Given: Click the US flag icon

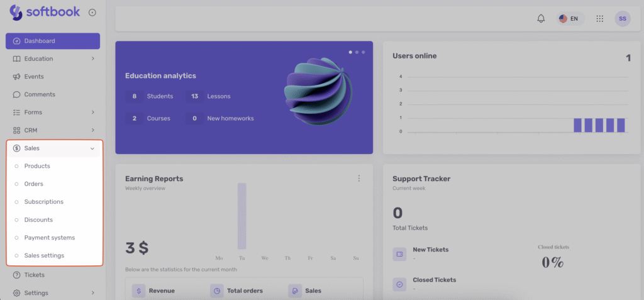Looking at the screenshot, I should 563,18.
